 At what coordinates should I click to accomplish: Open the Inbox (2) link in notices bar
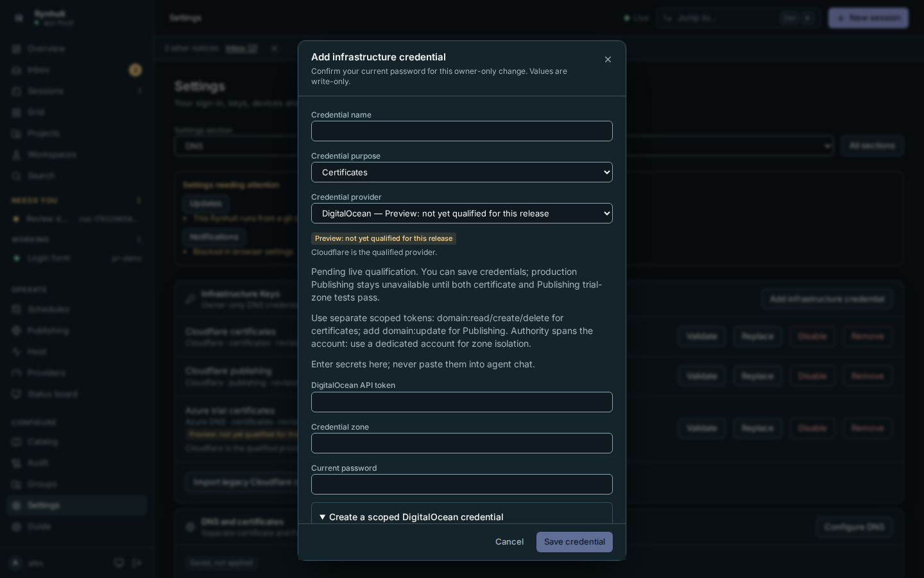pos(241,48)
